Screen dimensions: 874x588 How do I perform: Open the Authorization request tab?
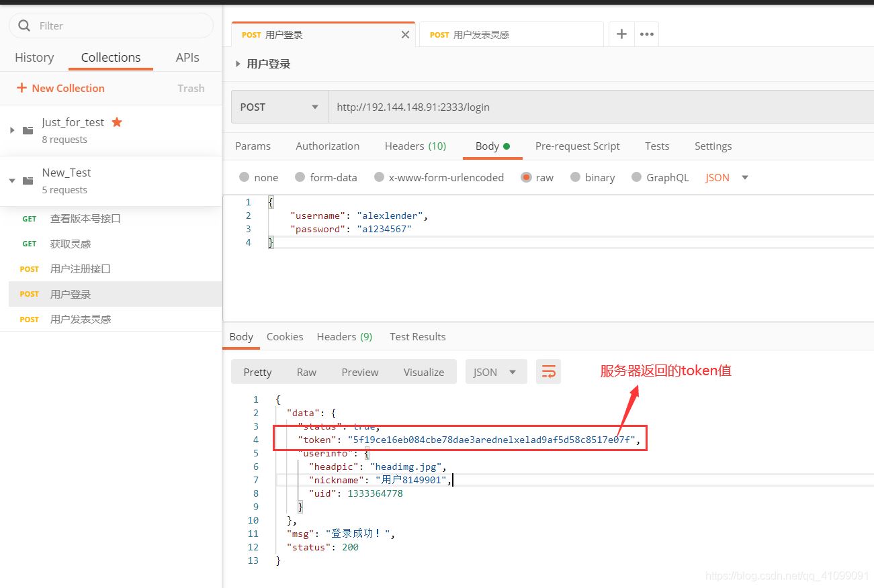click(x=327, y=146)
